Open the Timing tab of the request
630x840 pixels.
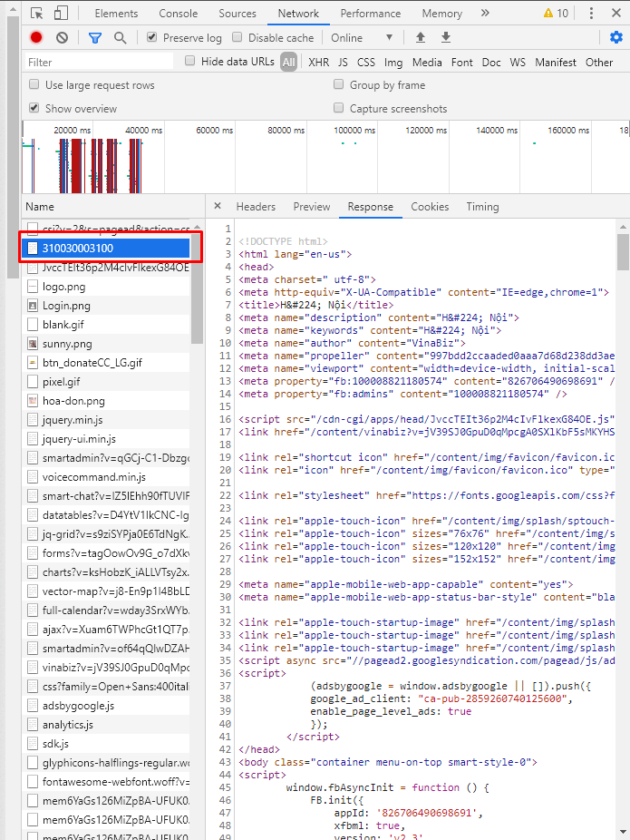pyautogui.click(x=482, y=207)
